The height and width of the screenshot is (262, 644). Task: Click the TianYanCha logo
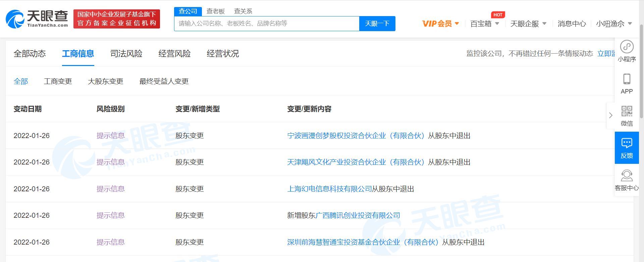(37, 19)
